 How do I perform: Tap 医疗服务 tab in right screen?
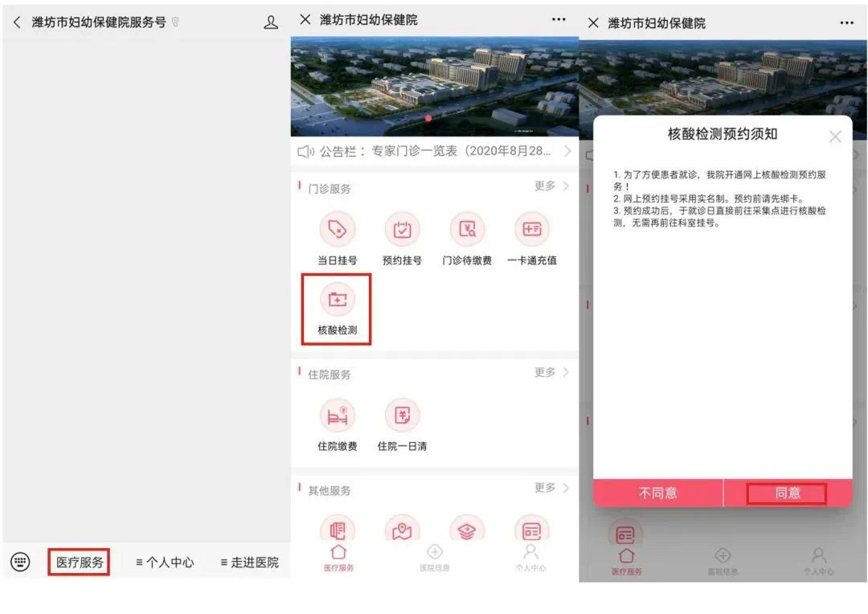(627, 562)
